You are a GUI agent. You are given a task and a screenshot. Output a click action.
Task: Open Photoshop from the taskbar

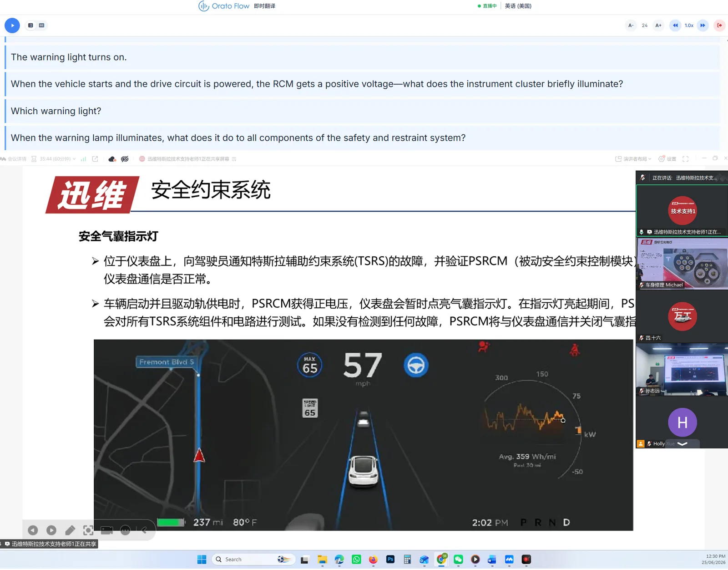tap(390, 560)
